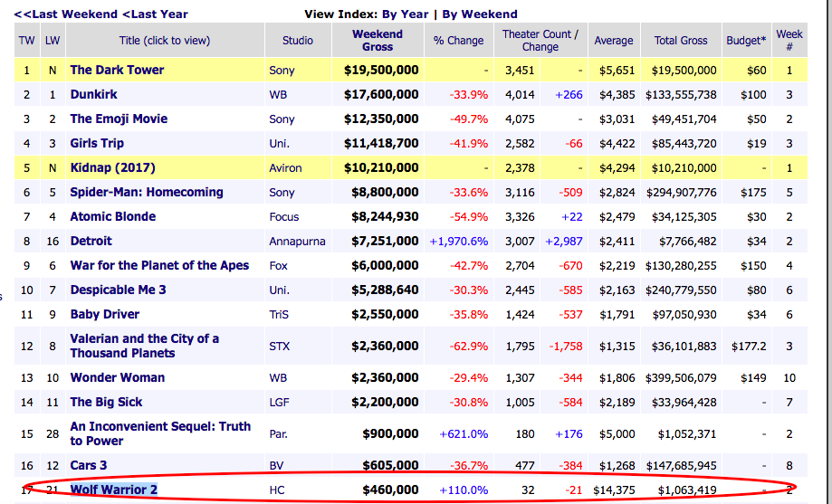832x504 pixels.
Task: Open the Cars 3 title link
Action: point(89,465)
